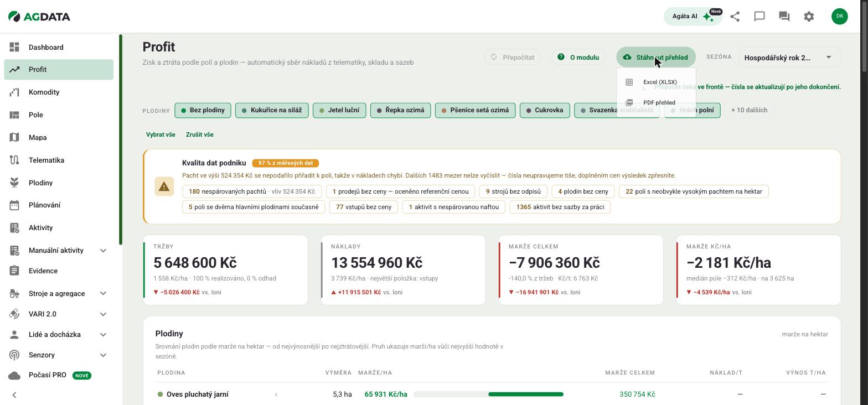Image resolution: width=868 pixels, height=405 pixels.
Task: Expand VARI 2.0 submenu
Action: 103,314
